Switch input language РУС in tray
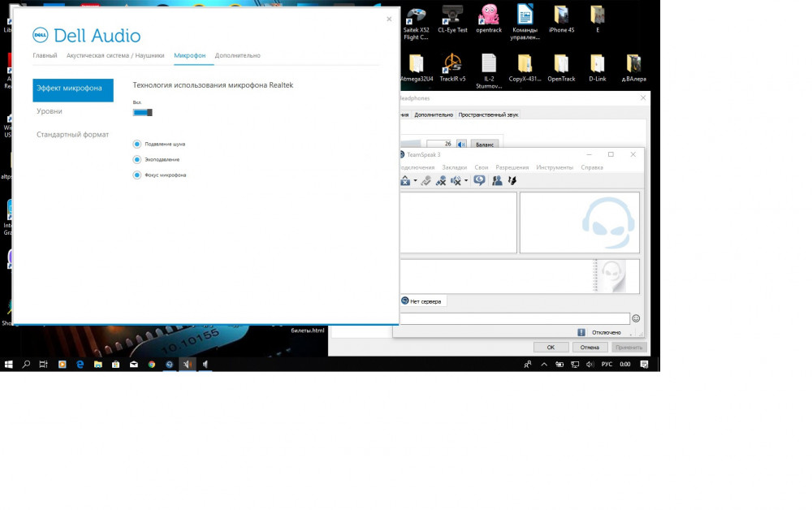The width and height of the screenshot is (812, 510). (607, 365)
